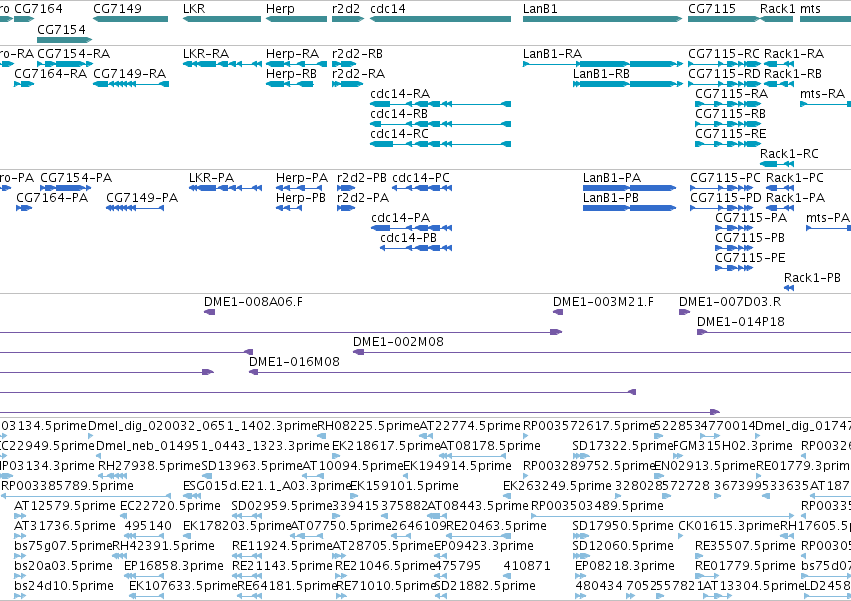Open the DME1-016M08 BAC clone
851x601 pixels.
(550, 372)
